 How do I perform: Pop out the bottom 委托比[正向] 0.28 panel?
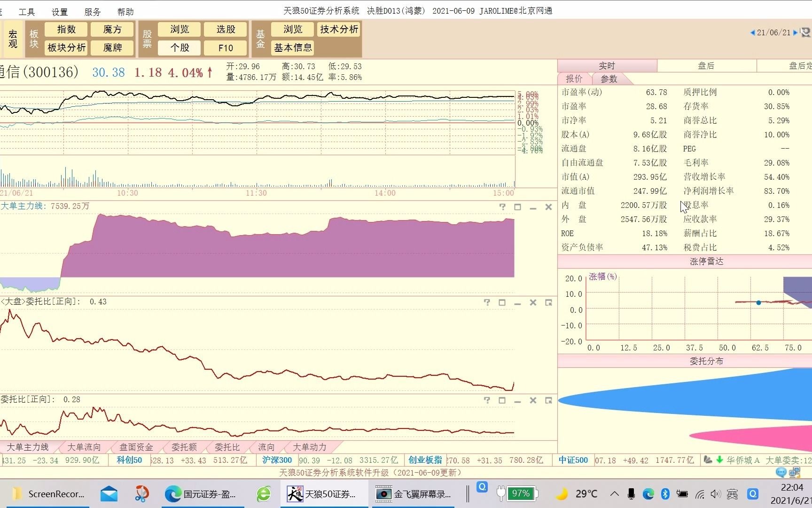click(548, 400)
